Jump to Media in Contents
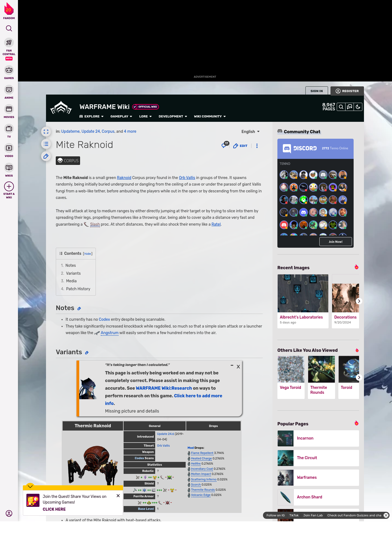The image size is (392, 545). tap(71, 281)
